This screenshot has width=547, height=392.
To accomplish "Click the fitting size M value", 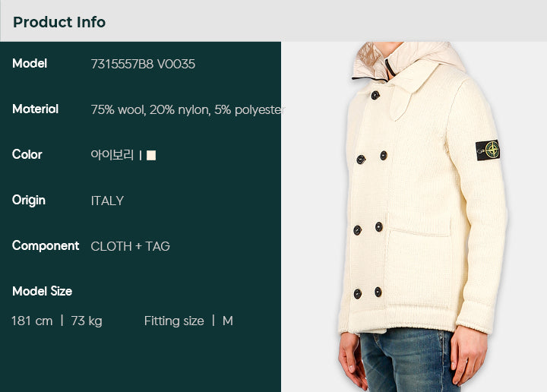I will tap(228, 321).
